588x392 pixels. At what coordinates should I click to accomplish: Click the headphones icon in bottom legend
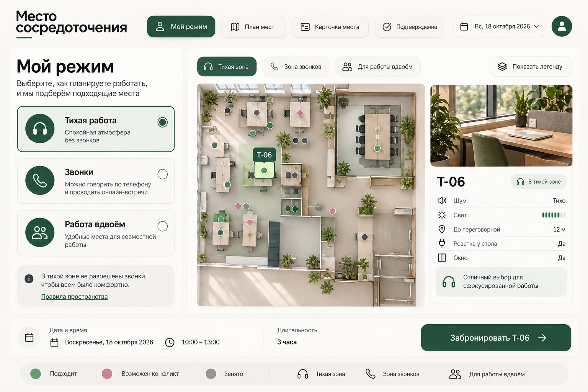(x=303, y=374)
